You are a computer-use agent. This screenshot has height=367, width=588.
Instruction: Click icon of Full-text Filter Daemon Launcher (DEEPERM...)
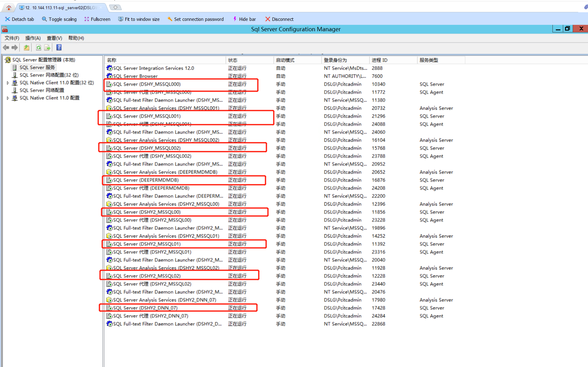109,196
